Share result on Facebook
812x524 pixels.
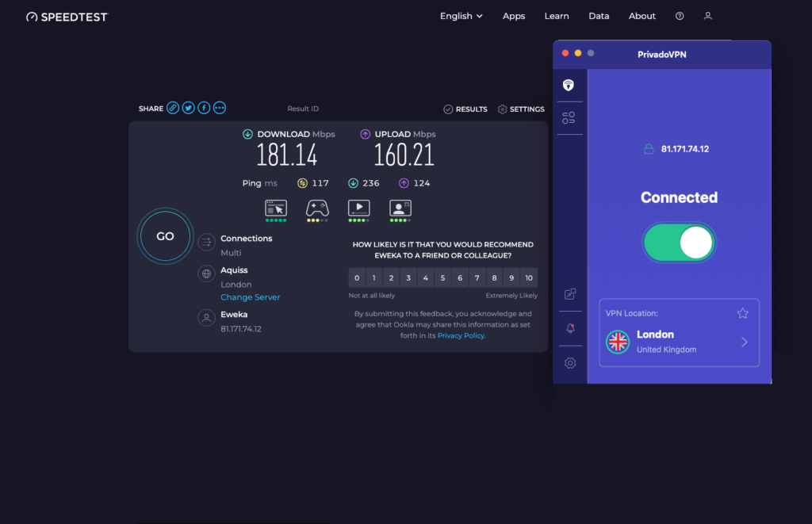204,108
